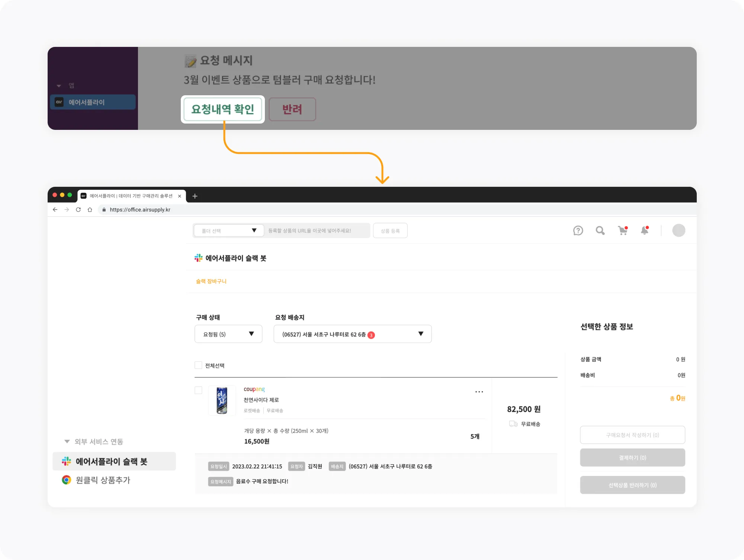Switch to the 슬랙 장바구니 tab
Screen dimensions: 744x560
[x=211, y=281]
